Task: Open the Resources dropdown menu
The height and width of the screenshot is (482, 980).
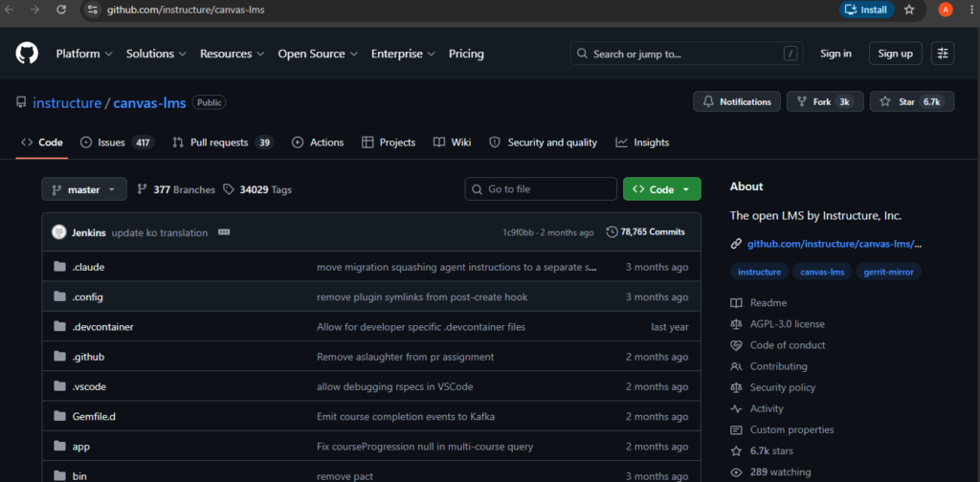Action: (x=232, y=54)
